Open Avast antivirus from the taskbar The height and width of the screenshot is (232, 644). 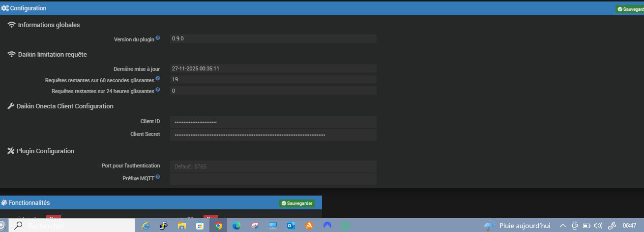tap(309, 226)
